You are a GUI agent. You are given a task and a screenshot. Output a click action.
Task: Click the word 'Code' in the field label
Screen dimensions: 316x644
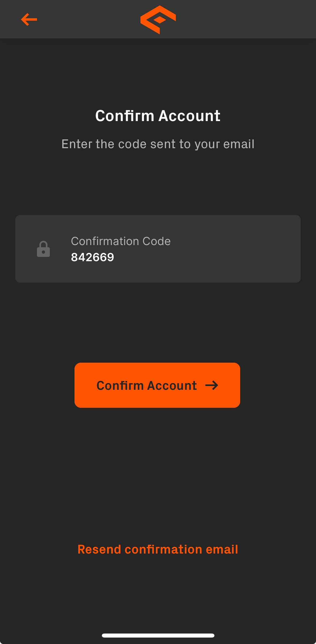157,241
